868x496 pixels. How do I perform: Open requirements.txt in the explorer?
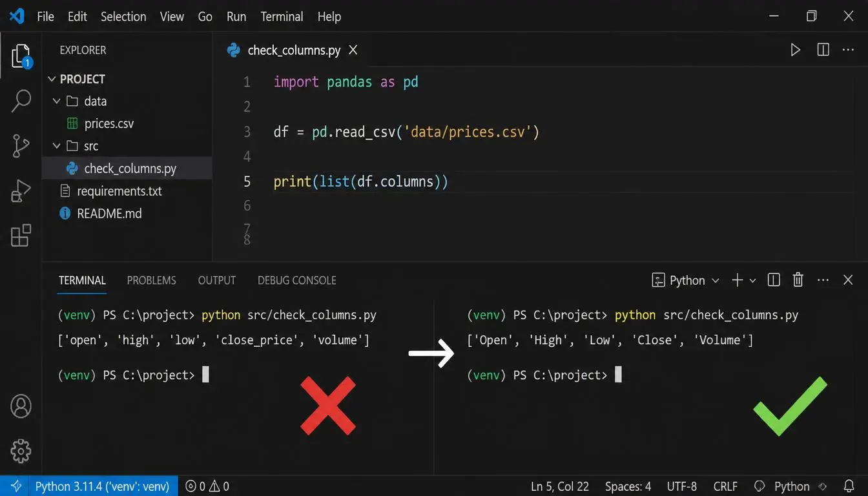(x=119, y=191)
